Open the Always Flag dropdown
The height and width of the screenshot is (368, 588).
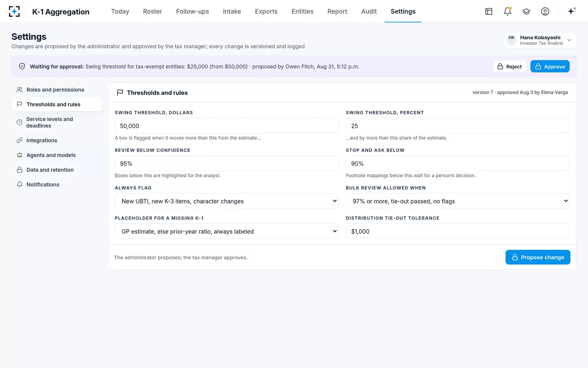coord(227,201)
